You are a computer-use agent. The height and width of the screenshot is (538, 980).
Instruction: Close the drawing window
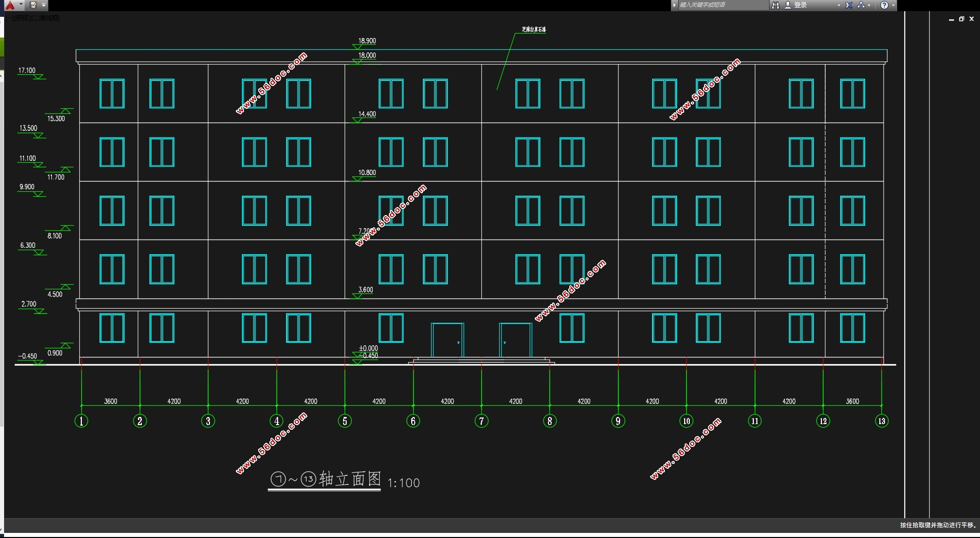[971, 19]
